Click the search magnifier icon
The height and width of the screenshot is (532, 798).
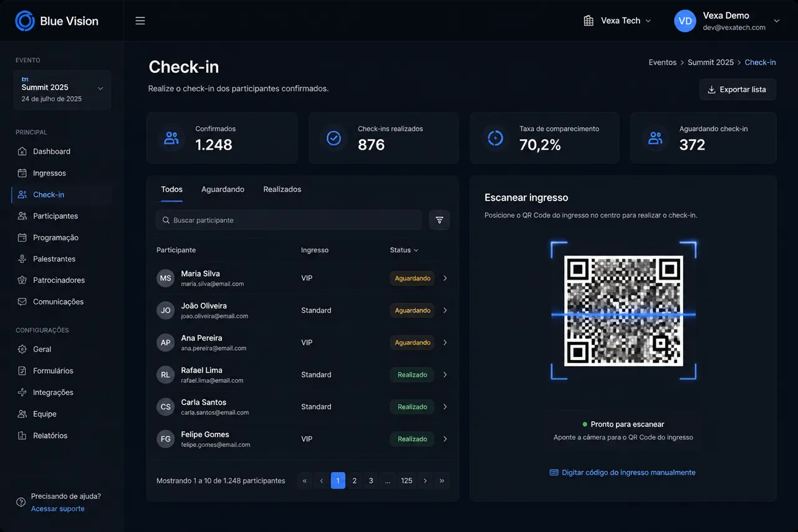coord(166,220)
